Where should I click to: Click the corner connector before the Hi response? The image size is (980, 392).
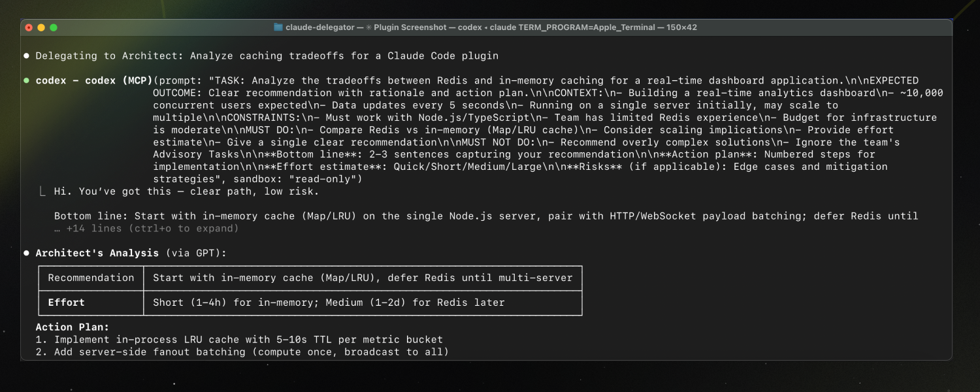click(42, 191)
